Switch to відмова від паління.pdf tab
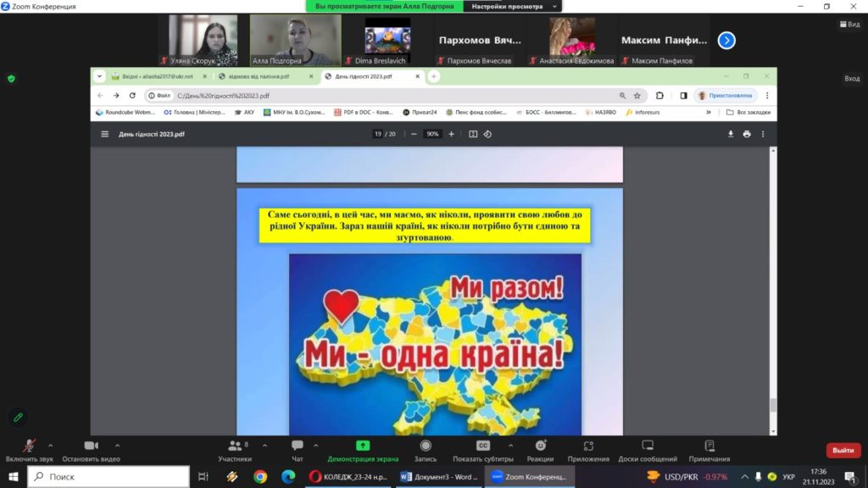This screenshot has width=868, height=488. coord(265,76)
